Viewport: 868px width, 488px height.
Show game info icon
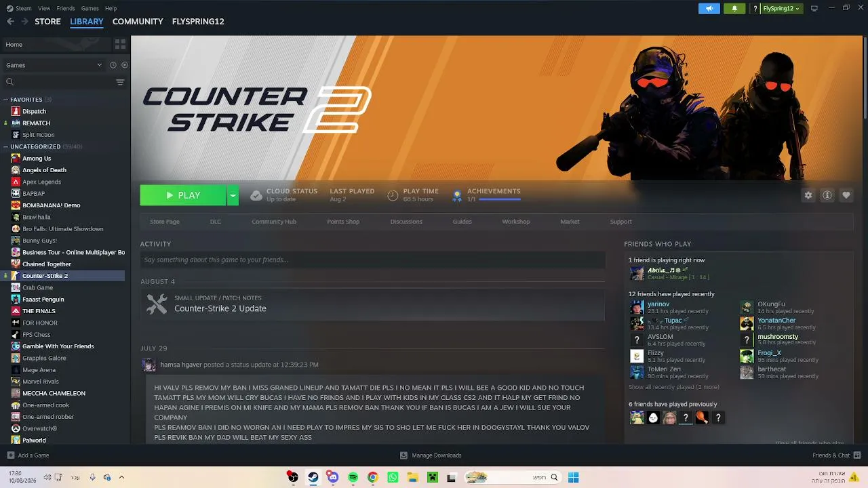(827, 195)
